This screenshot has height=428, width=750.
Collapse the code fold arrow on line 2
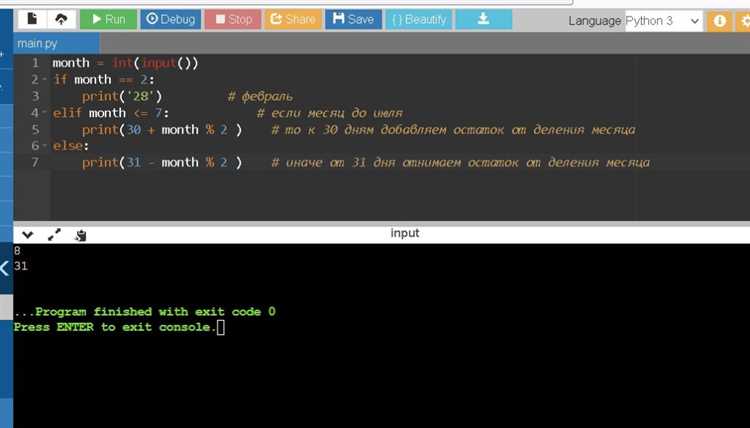click(44, 79)
